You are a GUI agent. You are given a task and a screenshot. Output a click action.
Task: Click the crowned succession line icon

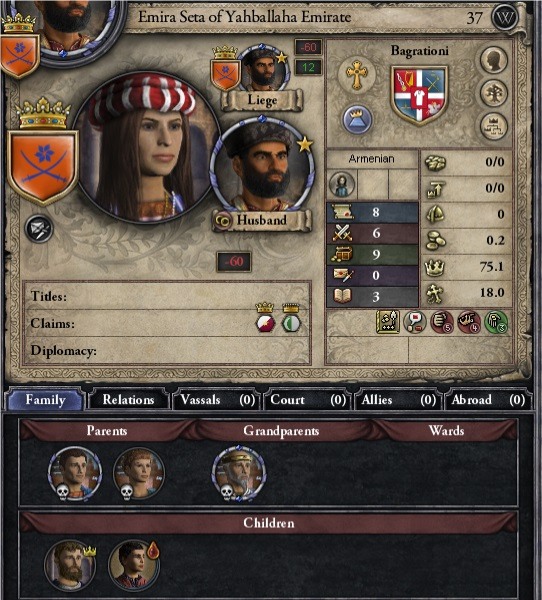(494, 126)
